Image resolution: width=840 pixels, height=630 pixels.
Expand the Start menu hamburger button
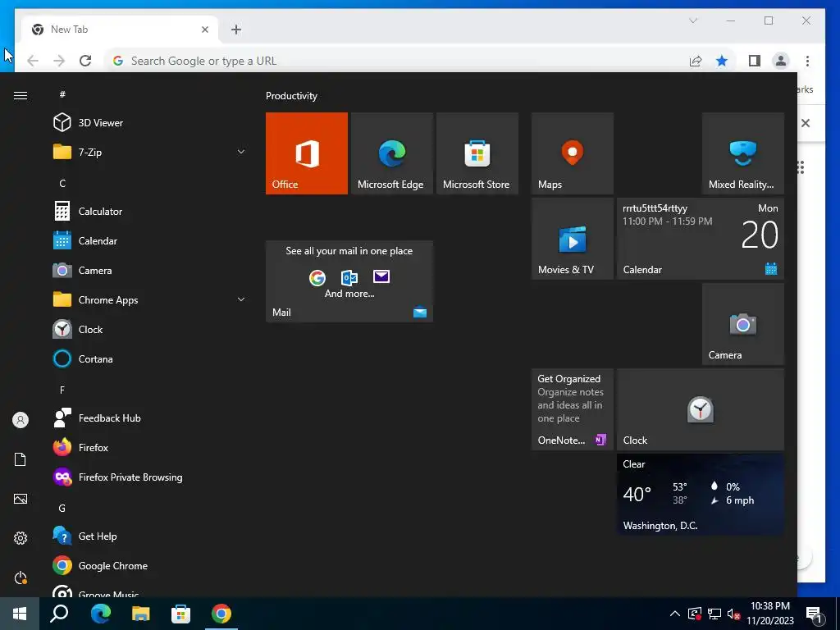coord(21,95)
